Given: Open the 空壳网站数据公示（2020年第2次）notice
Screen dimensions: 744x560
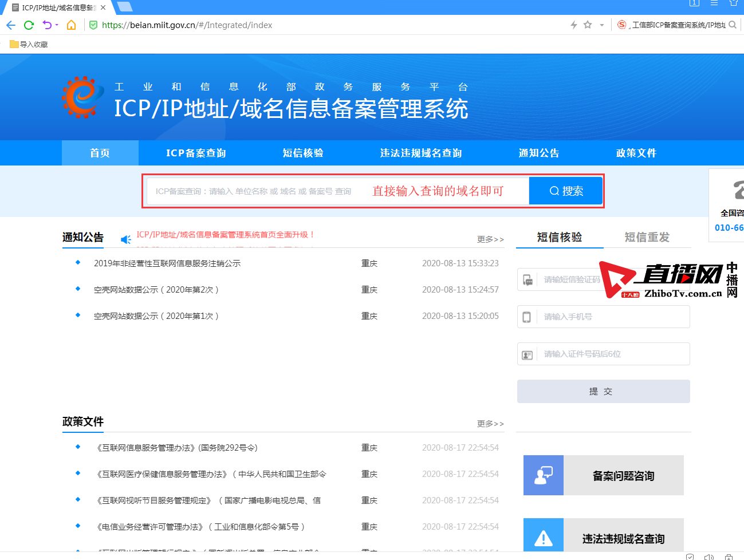Looking at the screenshot, I should point(156,290).
